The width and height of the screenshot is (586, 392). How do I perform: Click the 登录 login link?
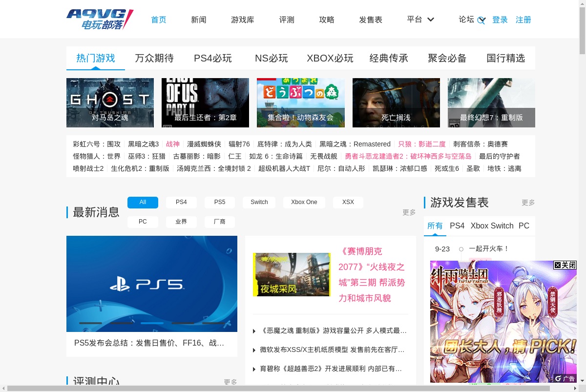click(x=500, y=20)
